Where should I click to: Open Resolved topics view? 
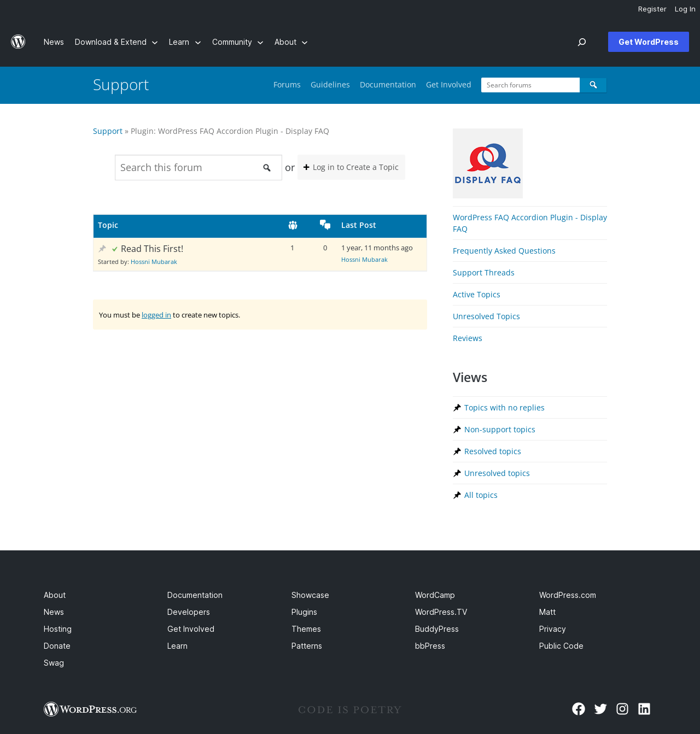click(x=493, y=451)
